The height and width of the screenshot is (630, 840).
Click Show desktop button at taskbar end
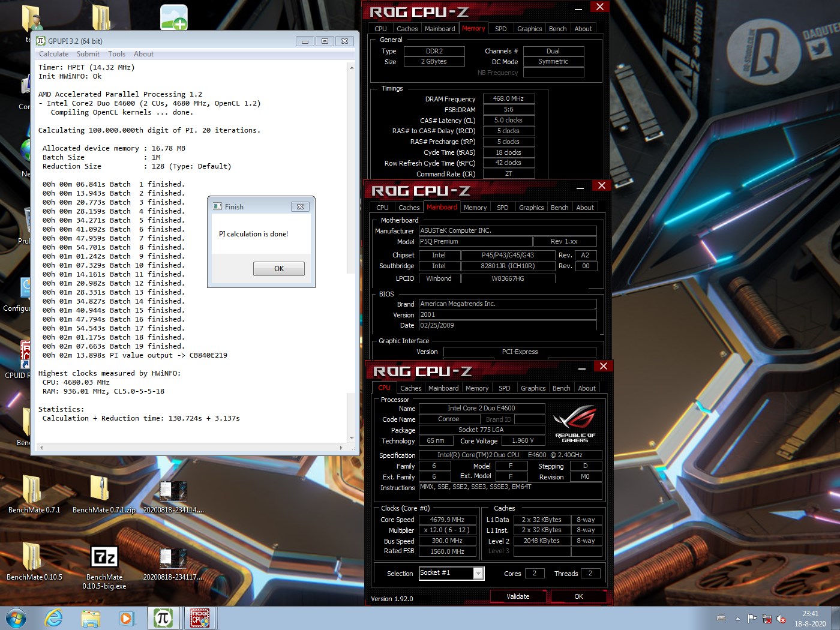click(x=835, y=618)
